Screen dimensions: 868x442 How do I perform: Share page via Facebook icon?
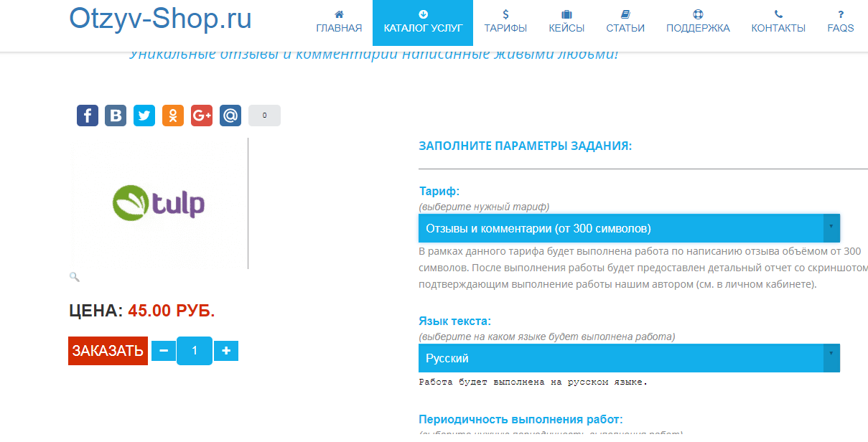point(88,116)
